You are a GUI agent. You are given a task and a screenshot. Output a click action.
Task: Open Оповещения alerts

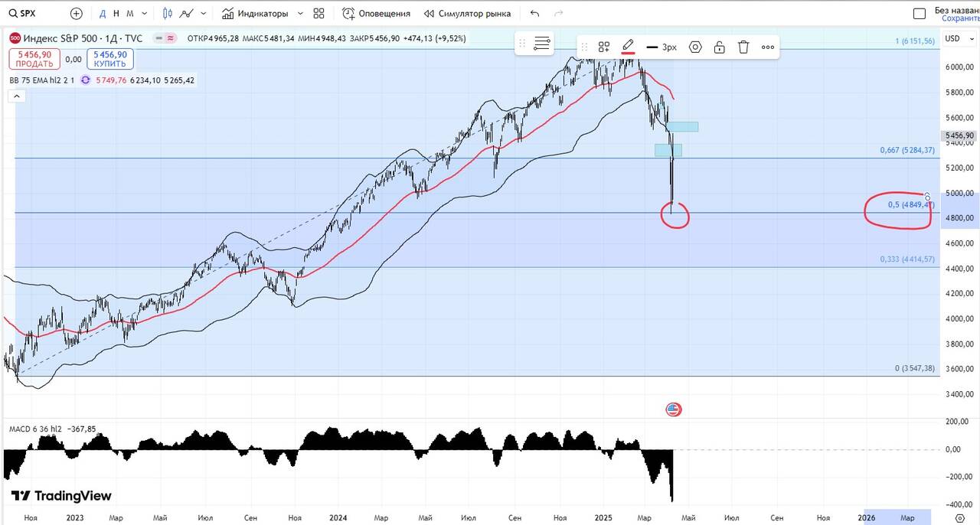376,13
